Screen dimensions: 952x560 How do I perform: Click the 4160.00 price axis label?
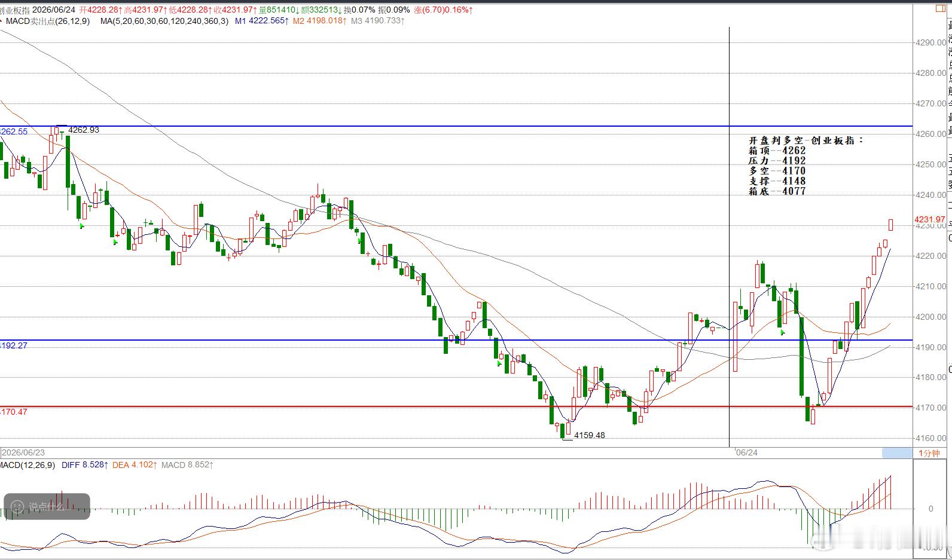point(931,438)
